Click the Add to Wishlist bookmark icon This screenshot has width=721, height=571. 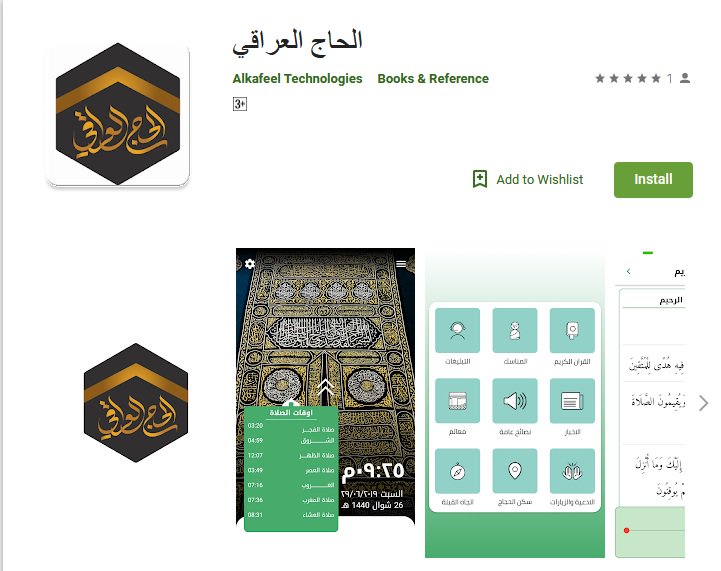coord(480,179)
